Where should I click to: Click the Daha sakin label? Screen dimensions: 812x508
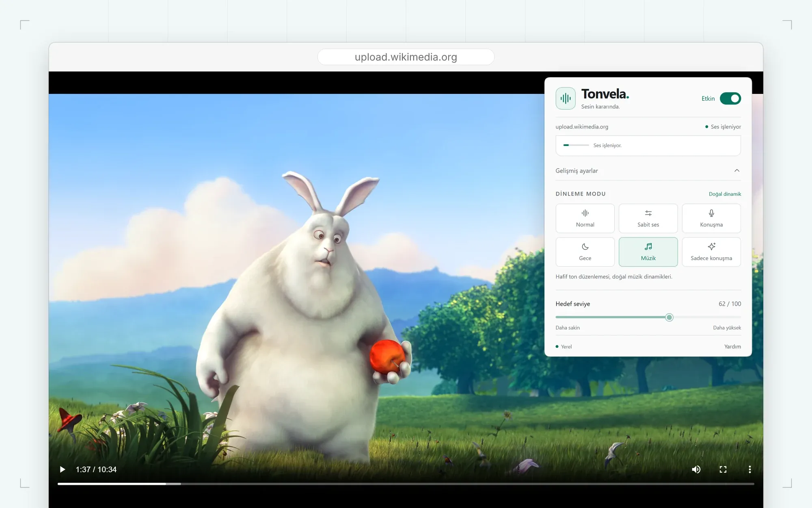click(568, 328)
